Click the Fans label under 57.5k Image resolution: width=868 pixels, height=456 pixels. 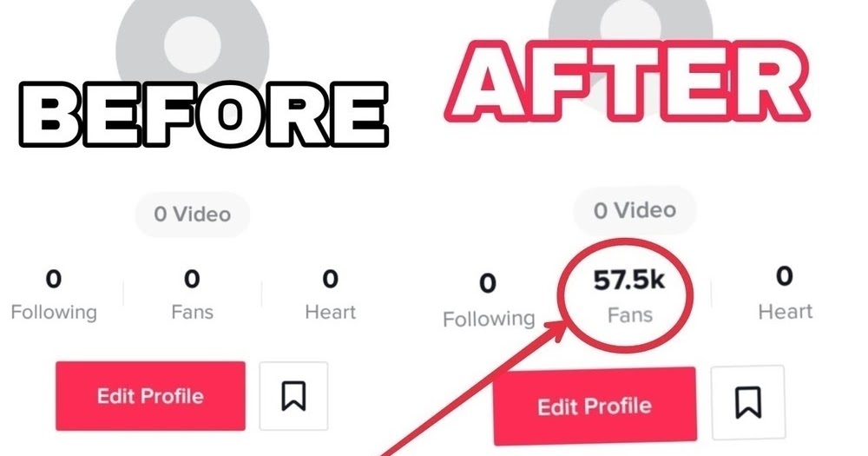click(x=630, y=315)
